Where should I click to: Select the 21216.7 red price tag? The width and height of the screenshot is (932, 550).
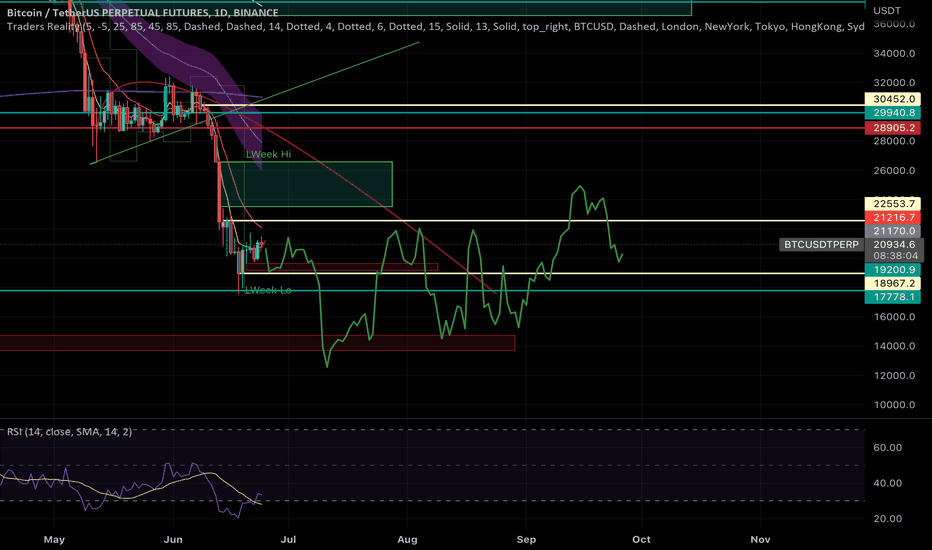(x=893, y=218)
